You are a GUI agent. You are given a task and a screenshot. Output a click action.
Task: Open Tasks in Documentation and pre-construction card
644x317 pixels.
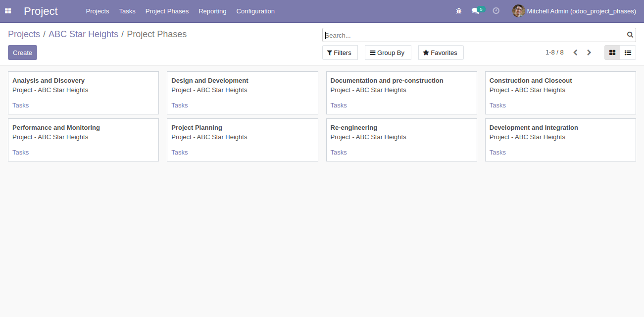[x=339, y=105]
